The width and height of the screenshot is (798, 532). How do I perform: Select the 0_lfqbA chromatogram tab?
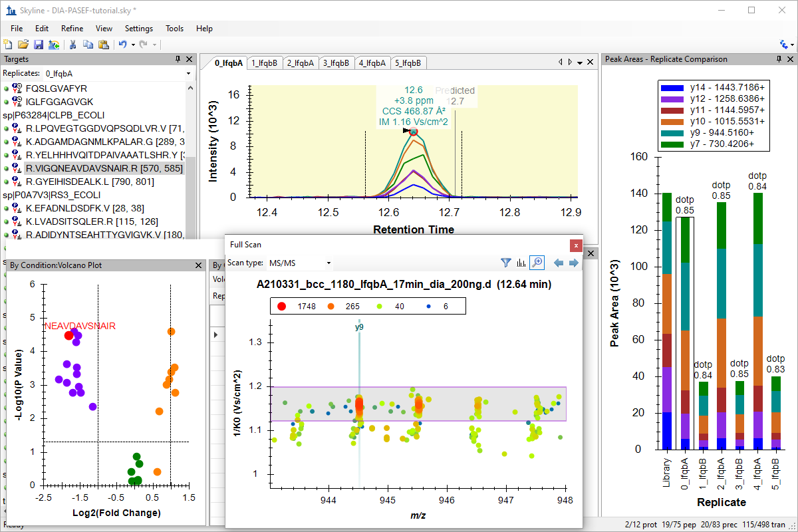[228, 63]
